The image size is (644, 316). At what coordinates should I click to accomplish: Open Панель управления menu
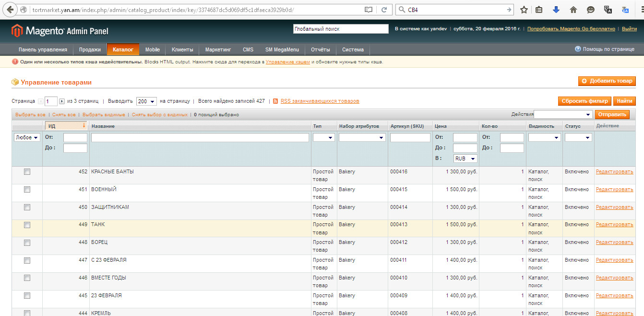click(x=43, y=49)
